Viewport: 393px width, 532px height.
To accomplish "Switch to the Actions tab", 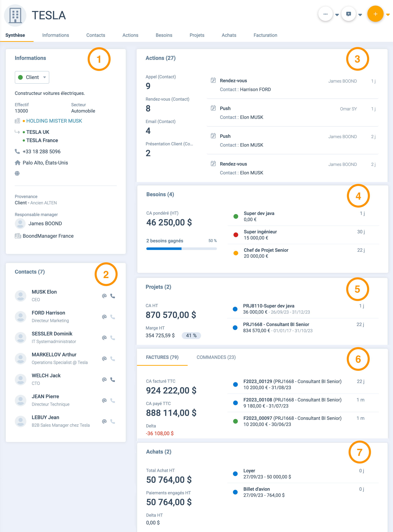I will pyautogui.click(x=130, y=35).
